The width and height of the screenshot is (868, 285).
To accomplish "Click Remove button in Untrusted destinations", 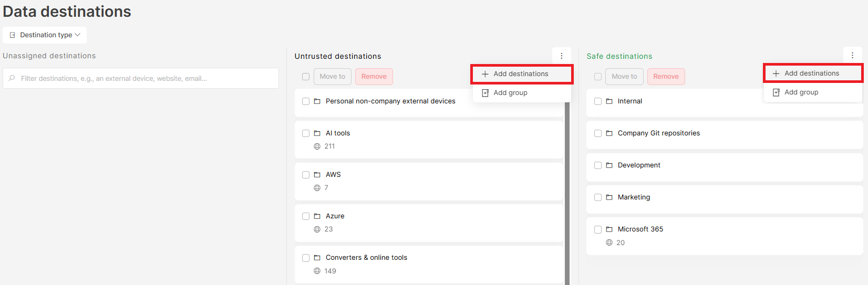I will 374,77.
